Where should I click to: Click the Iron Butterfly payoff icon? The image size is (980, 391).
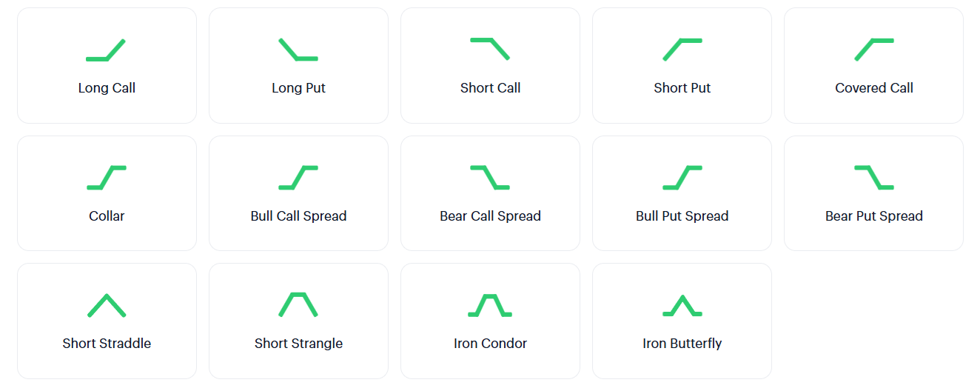[x=682, y=306]
